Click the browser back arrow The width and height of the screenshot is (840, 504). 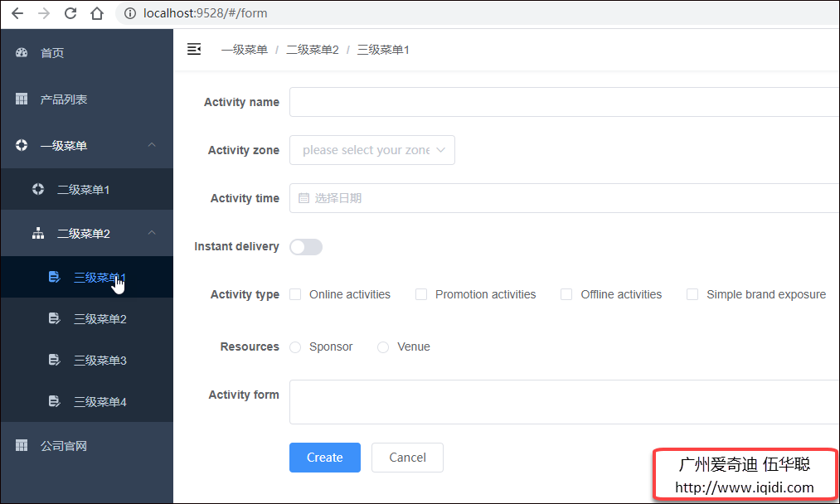click(17, 13)
